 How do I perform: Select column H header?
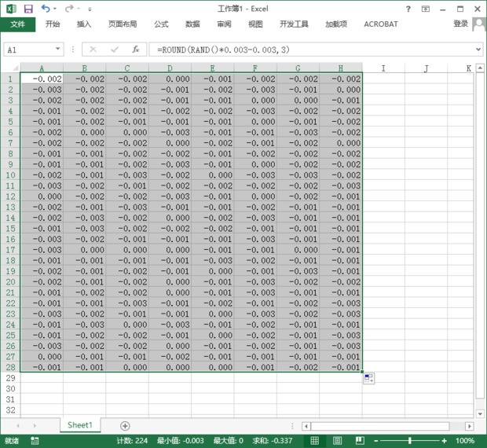[341, 68]
